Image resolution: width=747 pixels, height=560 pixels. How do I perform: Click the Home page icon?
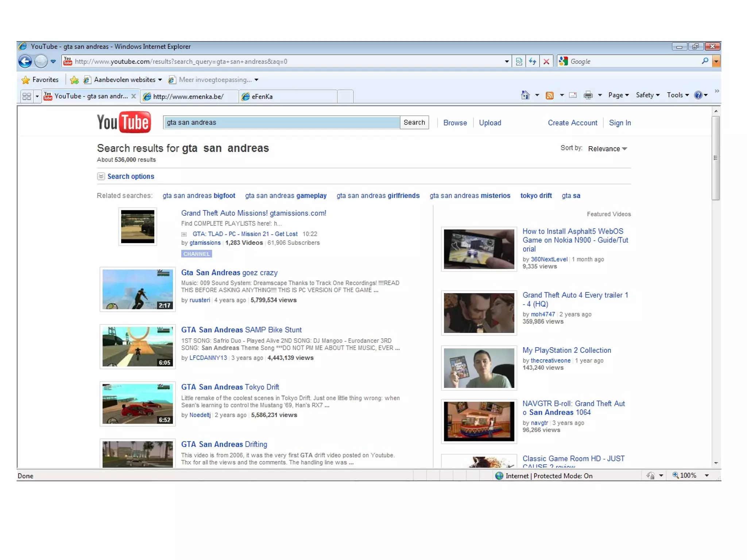[x=525, y=95]
